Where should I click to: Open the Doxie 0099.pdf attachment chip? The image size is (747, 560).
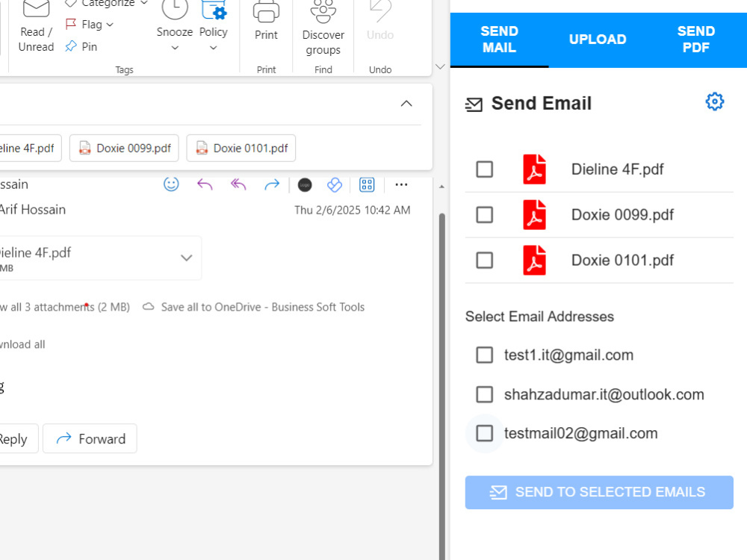[124, 148]
